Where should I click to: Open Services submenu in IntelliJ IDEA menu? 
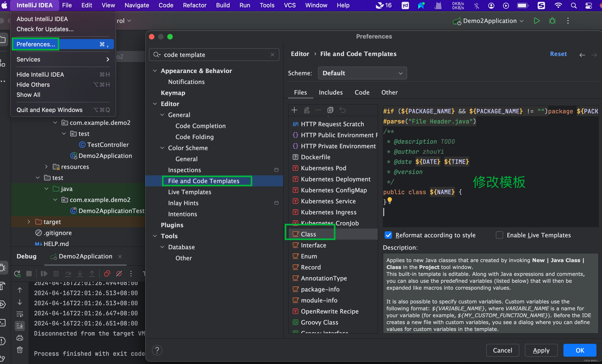click(x=63, y=59)
